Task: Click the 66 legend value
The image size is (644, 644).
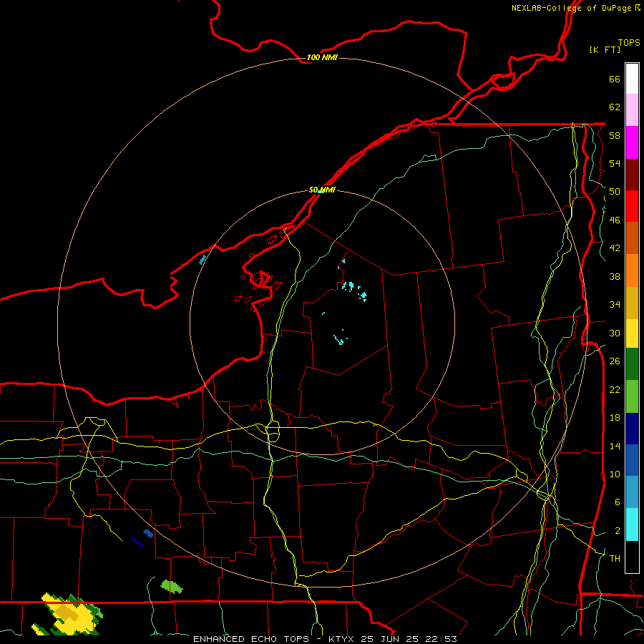Action: pos(615,79)
